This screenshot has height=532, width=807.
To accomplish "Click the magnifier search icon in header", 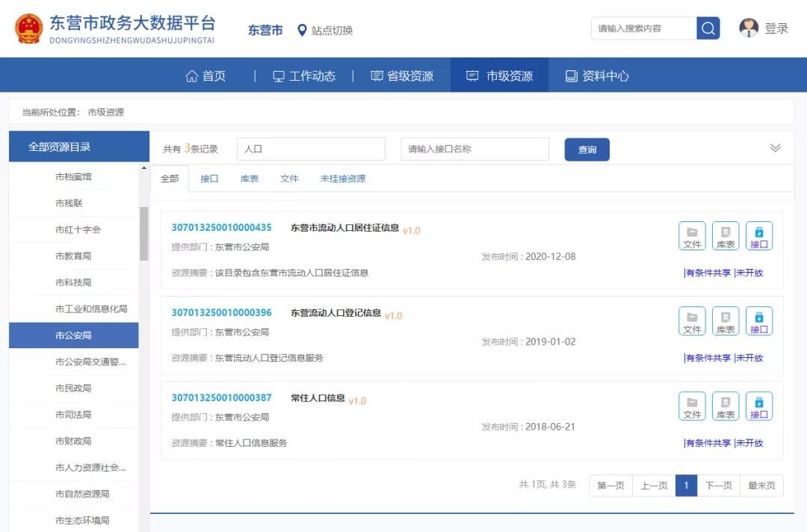I will [708, 28].
